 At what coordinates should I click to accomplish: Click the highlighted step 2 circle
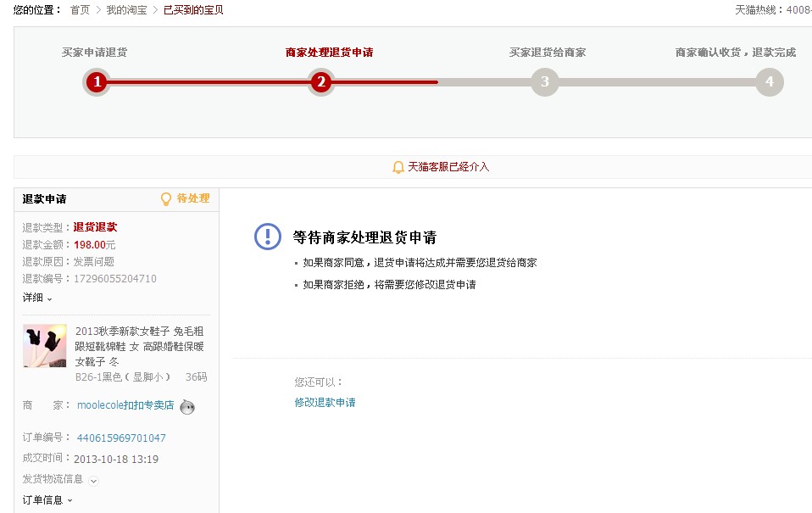[x=320, y=82]
